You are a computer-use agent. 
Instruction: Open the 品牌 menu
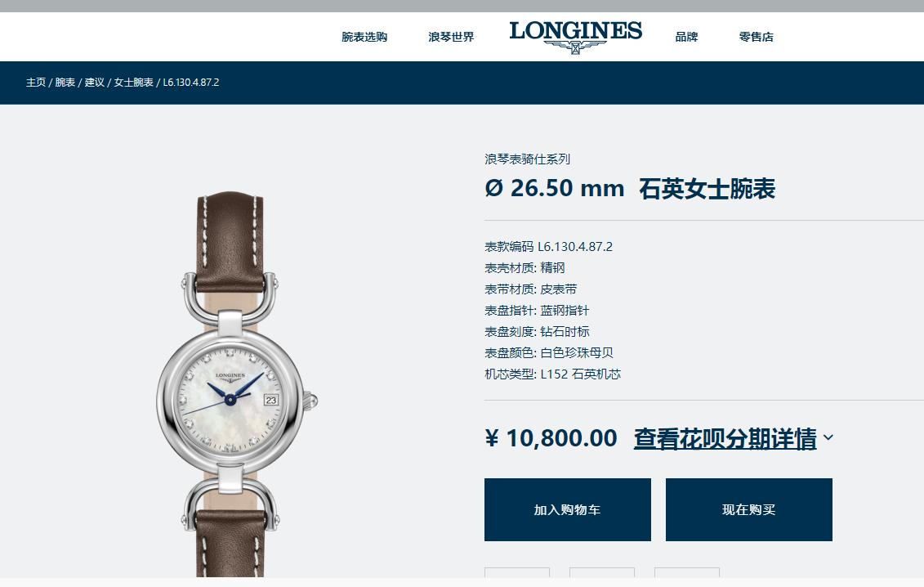(x=686, y=37)
